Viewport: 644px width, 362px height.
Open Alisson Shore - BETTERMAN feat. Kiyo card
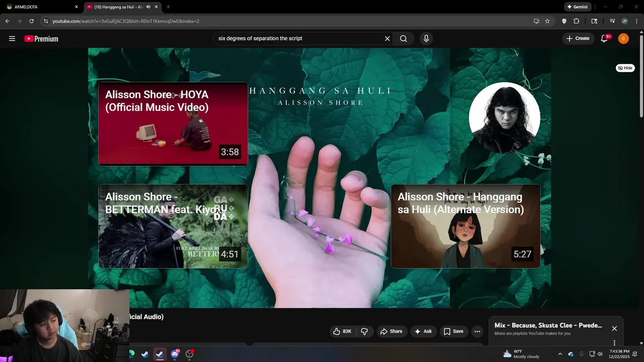173,226
